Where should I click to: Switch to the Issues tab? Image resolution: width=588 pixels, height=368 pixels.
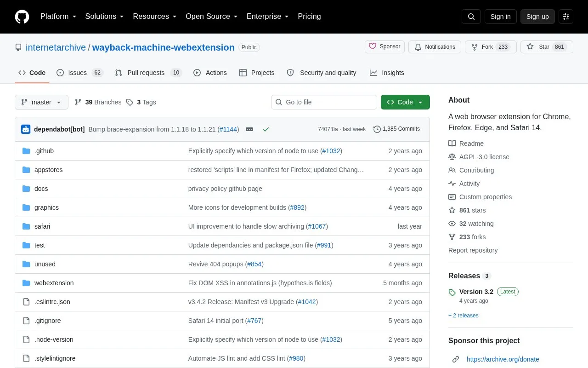coord(80,73)
